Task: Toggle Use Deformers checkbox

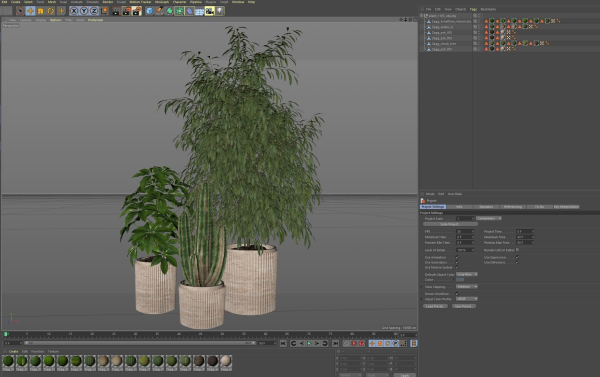Action: tap(517, 263)
